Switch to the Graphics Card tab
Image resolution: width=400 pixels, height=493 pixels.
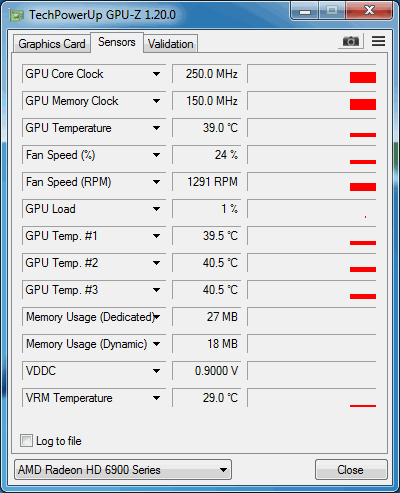point(52,44)
